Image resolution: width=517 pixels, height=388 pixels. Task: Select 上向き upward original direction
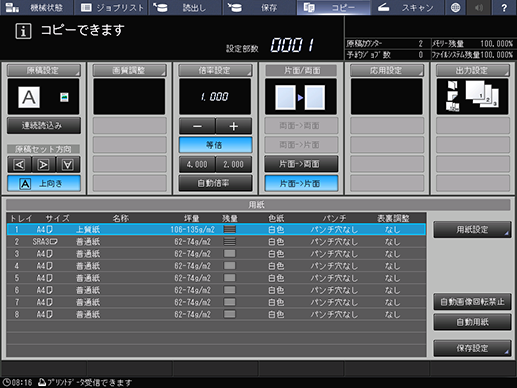[44, 183]
